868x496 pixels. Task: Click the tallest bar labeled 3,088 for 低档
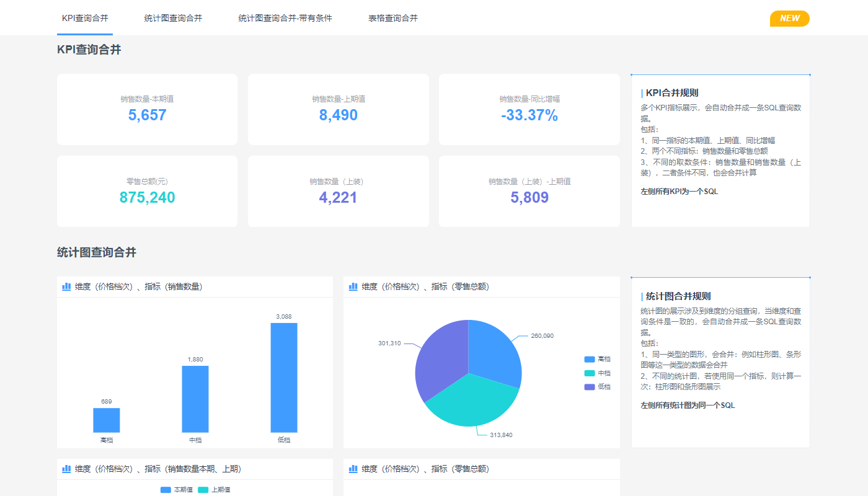pyautogui.click(x=284, y=377)
